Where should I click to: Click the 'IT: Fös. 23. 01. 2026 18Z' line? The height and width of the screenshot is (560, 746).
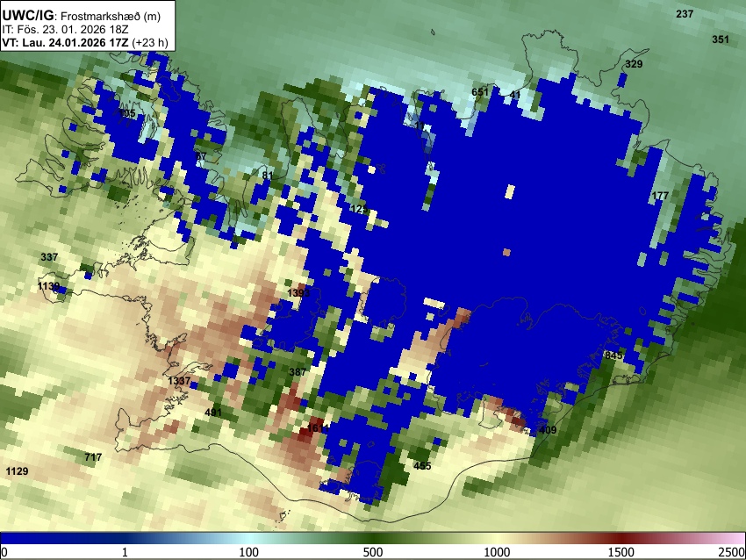[x=65, y=30]
